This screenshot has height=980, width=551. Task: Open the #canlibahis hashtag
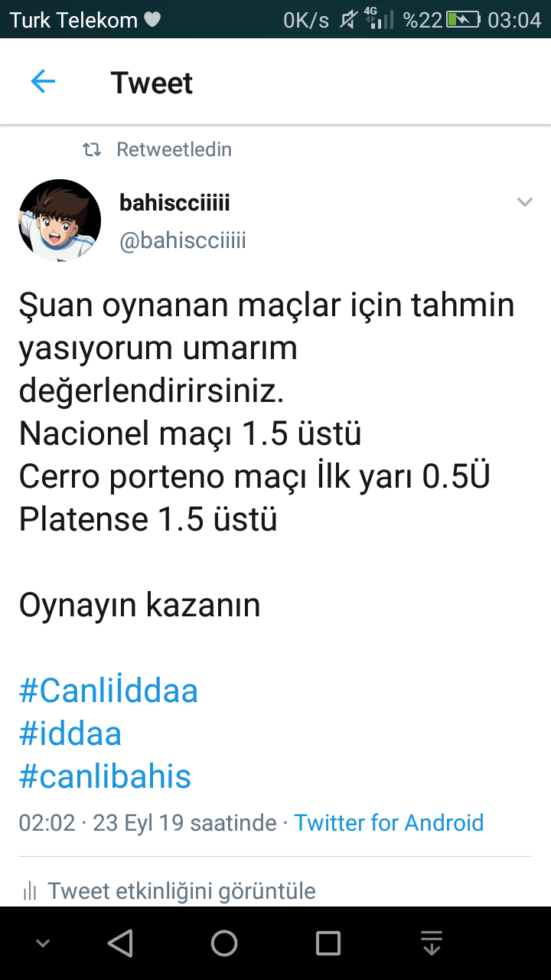click(x=105, y=776)
